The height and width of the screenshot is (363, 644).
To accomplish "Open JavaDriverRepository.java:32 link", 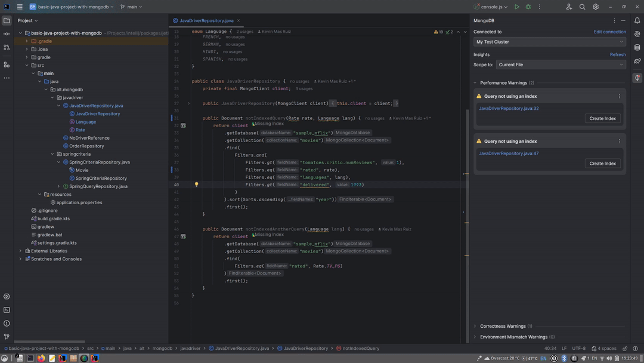I will tap(509, 109).
